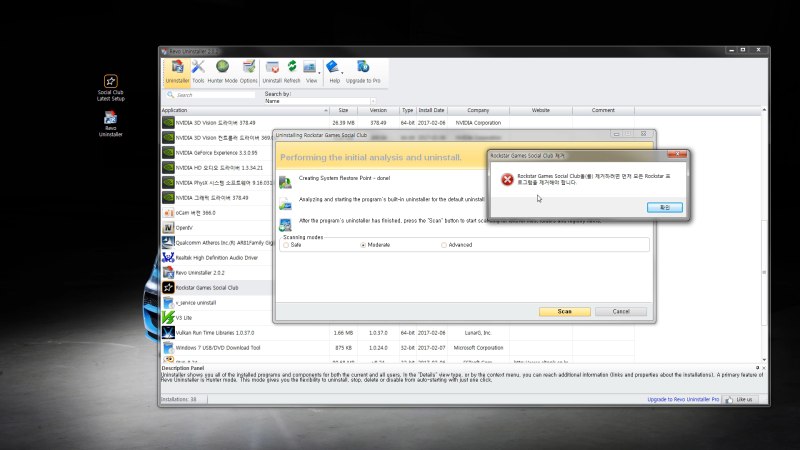Screen dimensions: 800x450
Task: Select Rockstar Games Social Club list icon
Action: pyautogui.click(x=168, y=288)
